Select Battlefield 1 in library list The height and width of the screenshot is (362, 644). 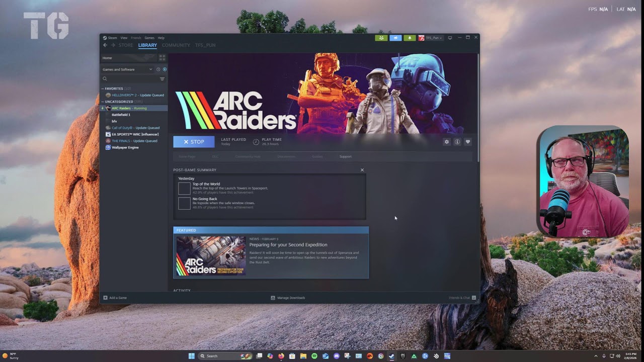[134, 115]
